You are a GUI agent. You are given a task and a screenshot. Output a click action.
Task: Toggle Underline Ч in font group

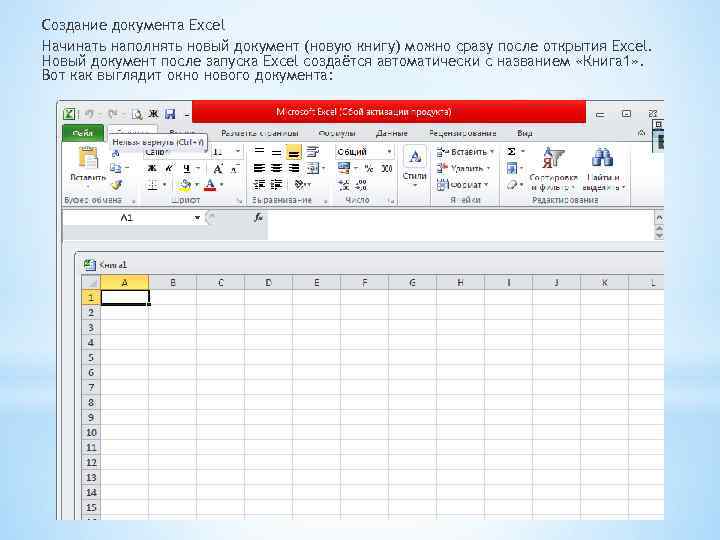pyautogui.click(x=186, y=169)
